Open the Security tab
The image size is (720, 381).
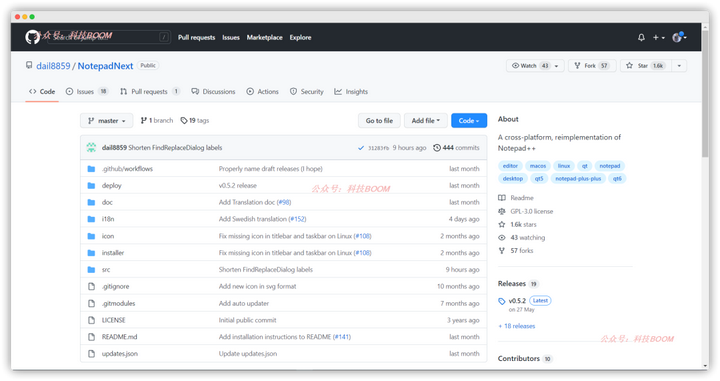pyautogui.click(x=307, y=92)
